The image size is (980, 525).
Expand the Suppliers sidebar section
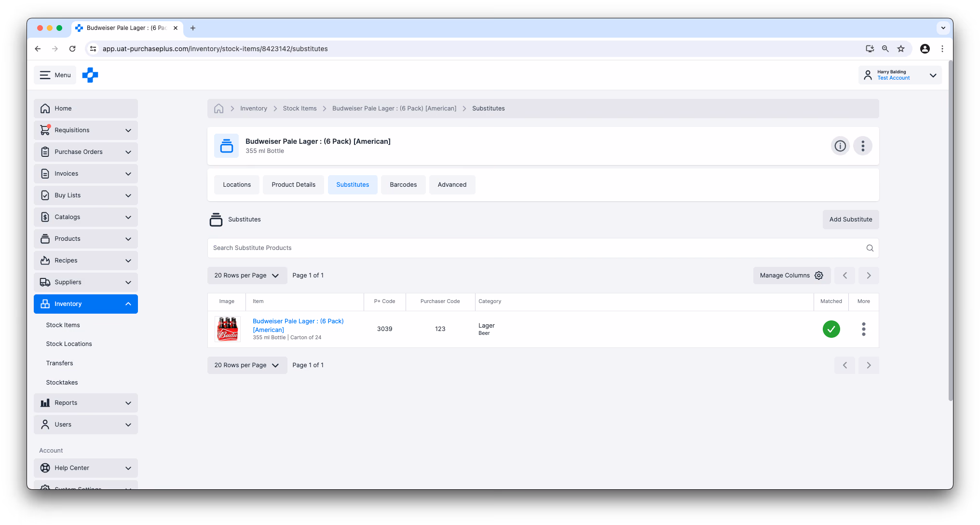pos(86,282)
